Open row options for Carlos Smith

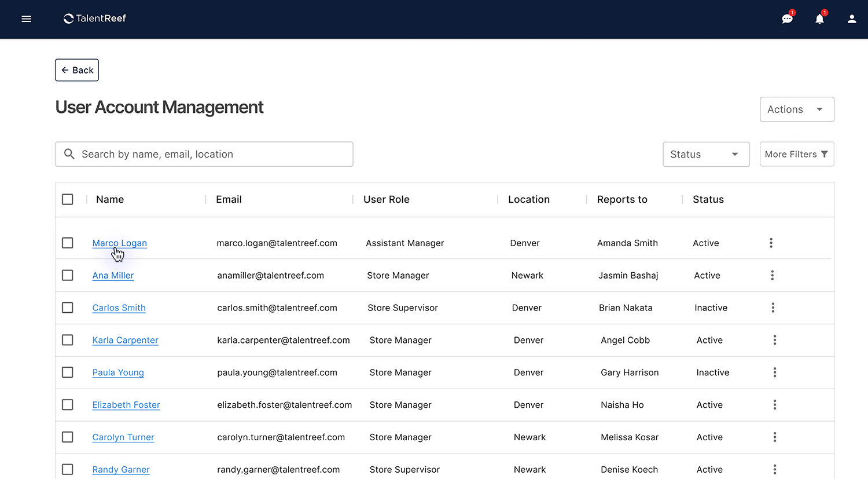pos(773,308)
